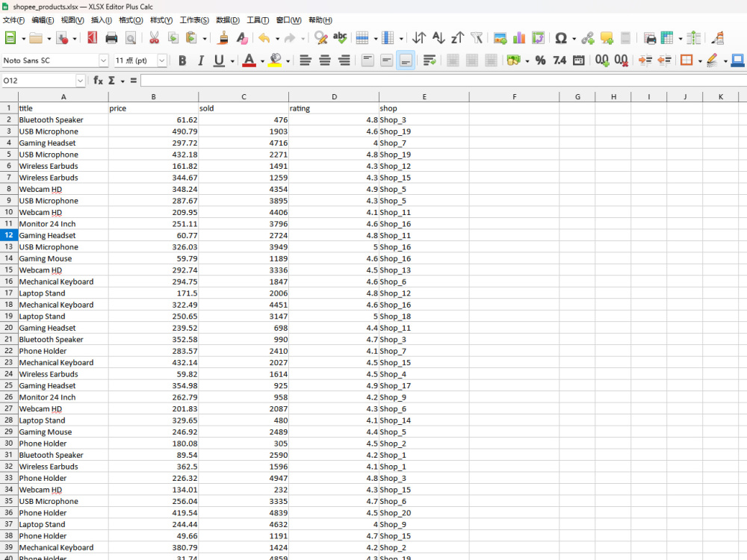Activate Clone Formatting paintbrush
The image size is (747, 560).
223,37
